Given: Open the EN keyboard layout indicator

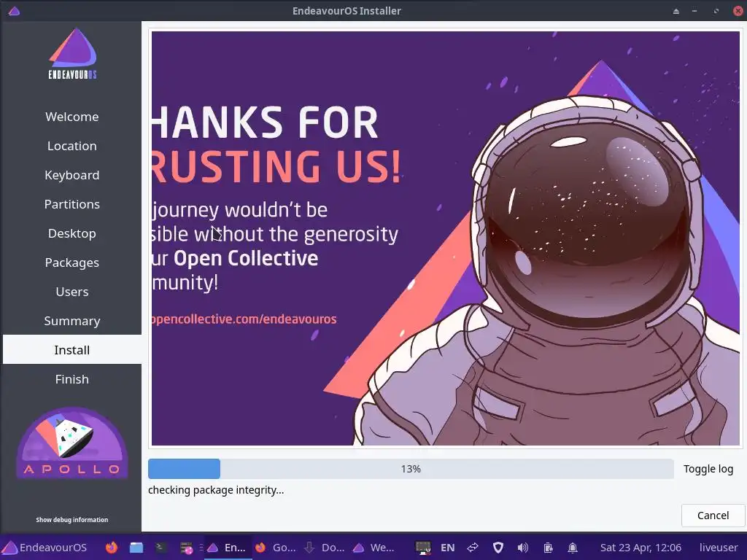Looking at the screenshot, I should [x=447, y=548].
